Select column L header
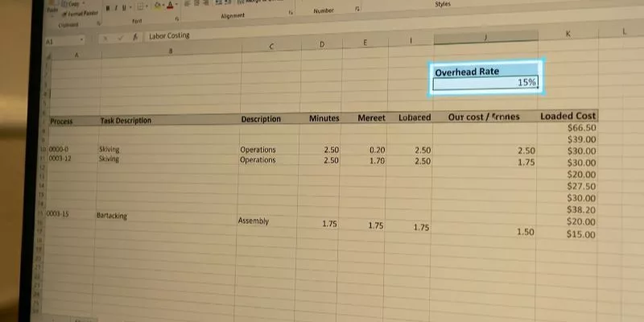The width and height of the screenshot is (644, 322). pyautogui.click(x=623, y=31)
